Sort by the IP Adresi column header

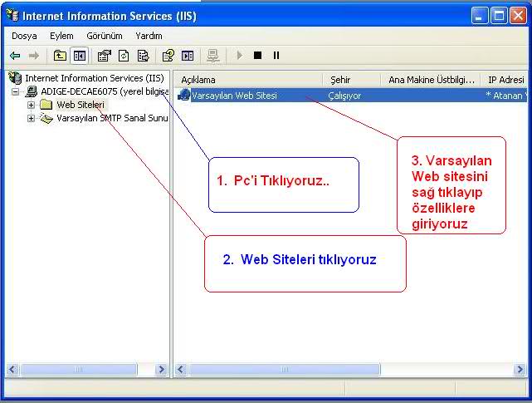point(504,80)
